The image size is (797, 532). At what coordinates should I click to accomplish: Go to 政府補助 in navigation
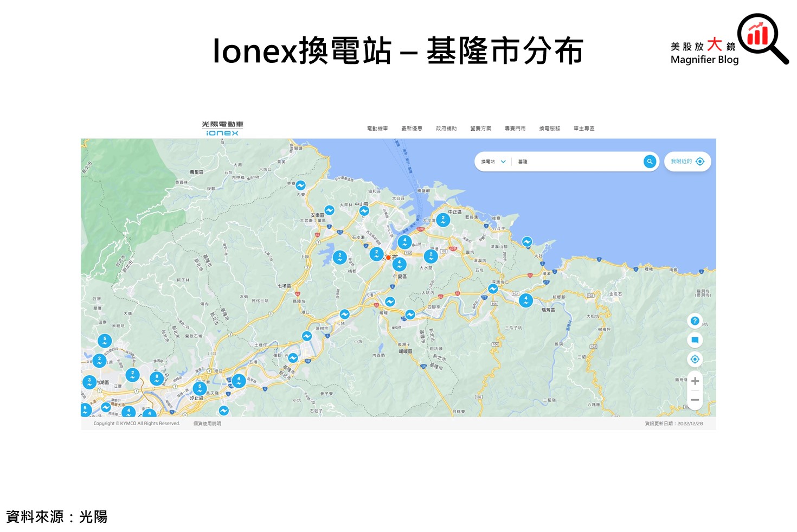pyautogui.click(x=446, y=129)
